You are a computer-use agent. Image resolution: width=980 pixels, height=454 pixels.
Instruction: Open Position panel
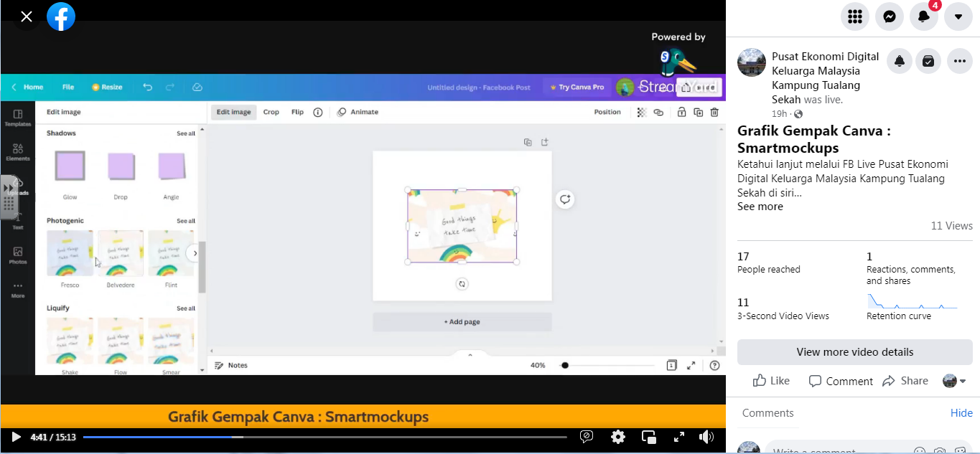click(607, 112)
